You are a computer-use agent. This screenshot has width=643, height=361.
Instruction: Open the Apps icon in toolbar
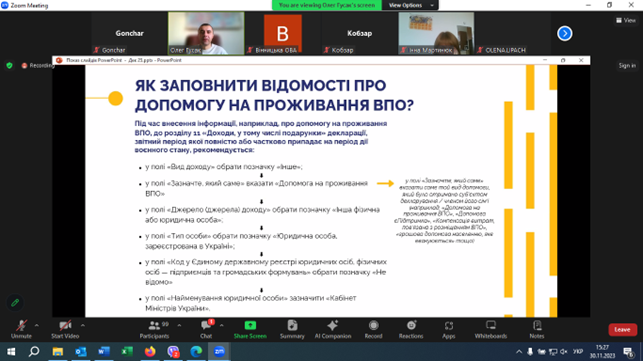(x=449, y=329)
